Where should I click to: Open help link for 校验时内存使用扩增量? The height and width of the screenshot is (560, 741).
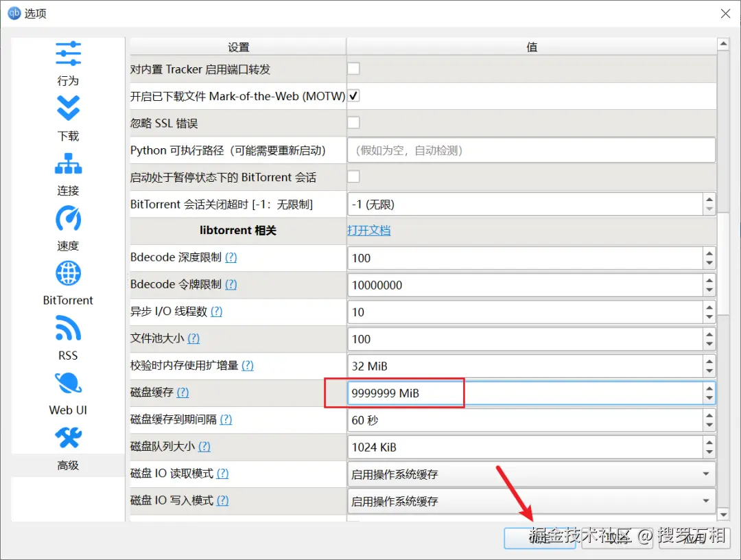247,365
